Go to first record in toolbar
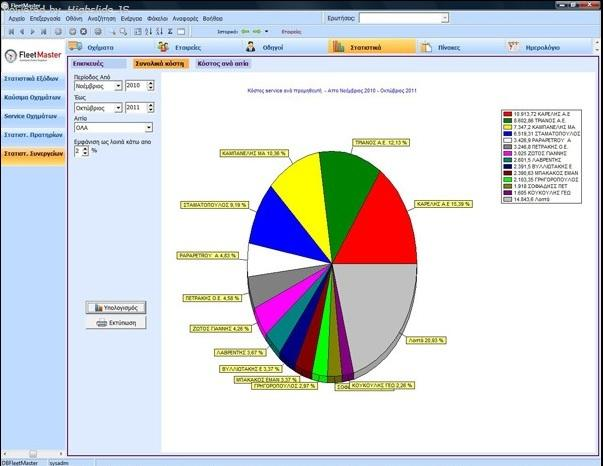The image size is (604, 466). tap(11, 32)
